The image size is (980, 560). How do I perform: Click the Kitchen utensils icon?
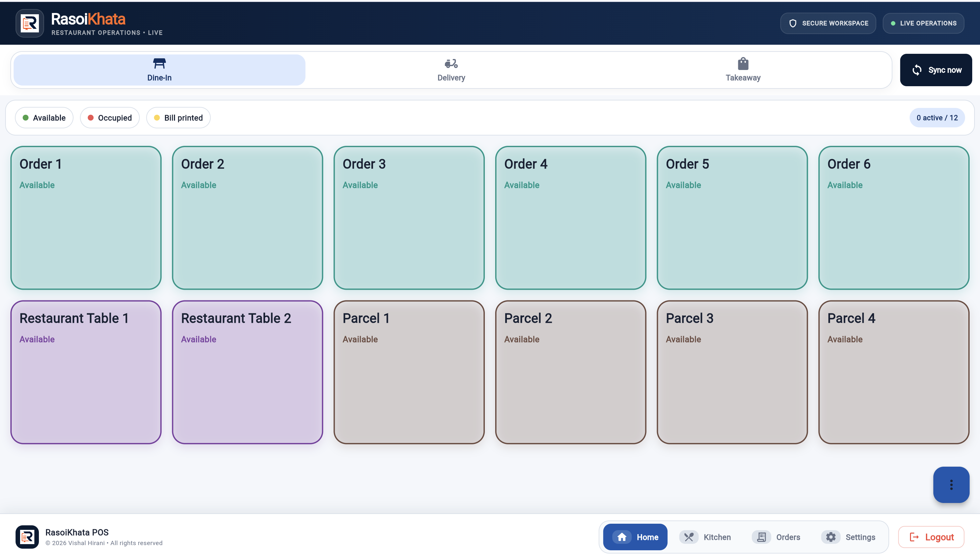point(689,537)
